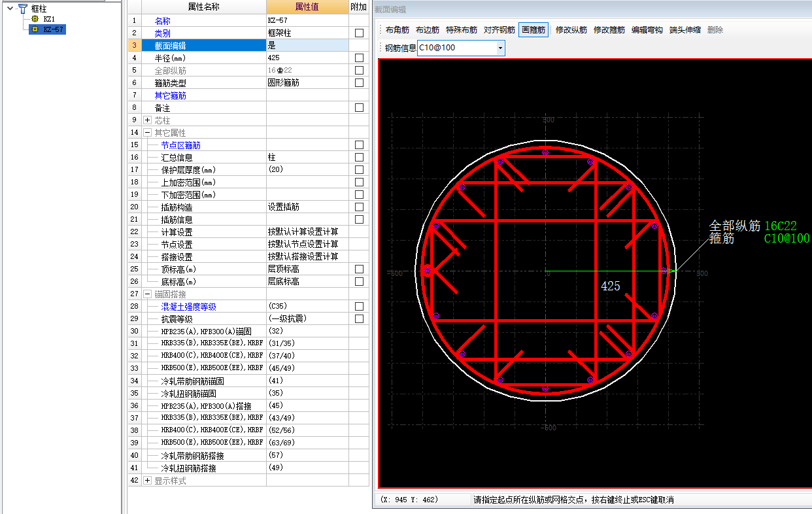This screenshot has width=812, height=514.
Task: Click the 按默认节点设置计算 value cell
Action: [x=307, y=244]
